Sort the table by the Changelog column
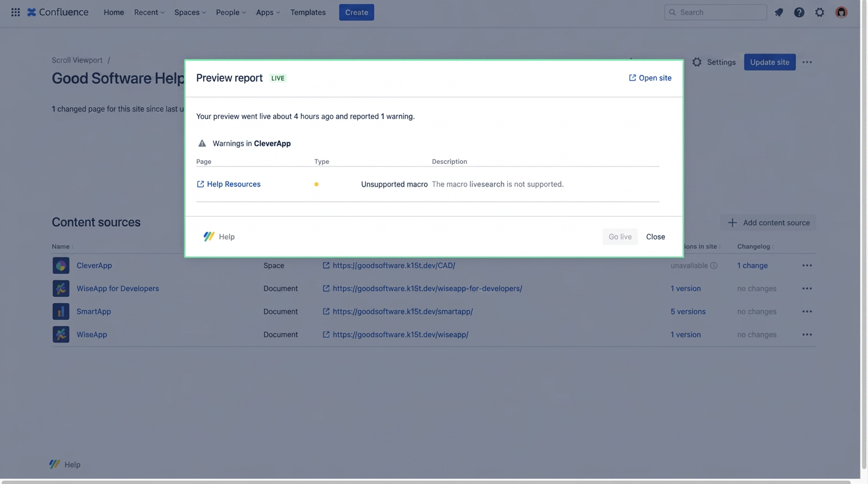Viewport: 868px width, 484px height. [756, 246]
